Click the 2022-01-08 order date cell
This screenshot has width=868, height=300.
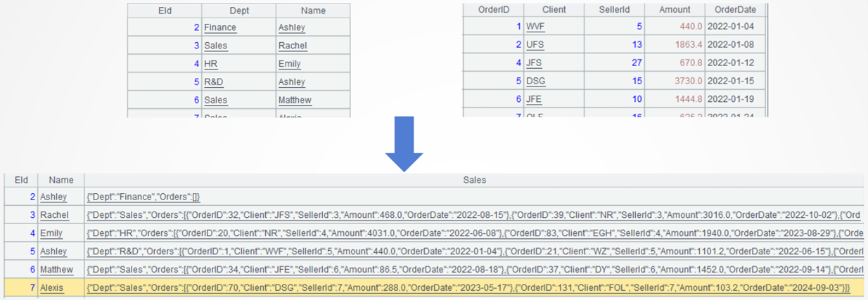(732, 44)
